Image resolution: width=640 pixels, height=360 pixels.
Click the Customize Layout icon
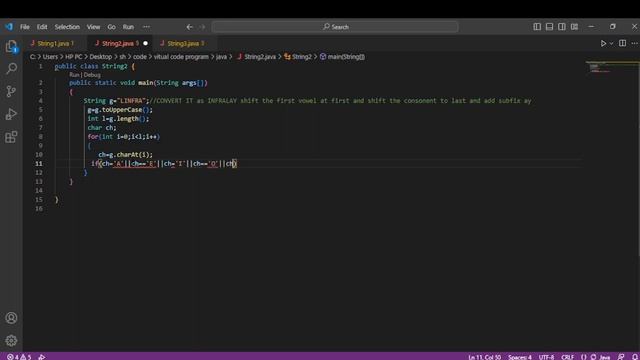[574, 27]
